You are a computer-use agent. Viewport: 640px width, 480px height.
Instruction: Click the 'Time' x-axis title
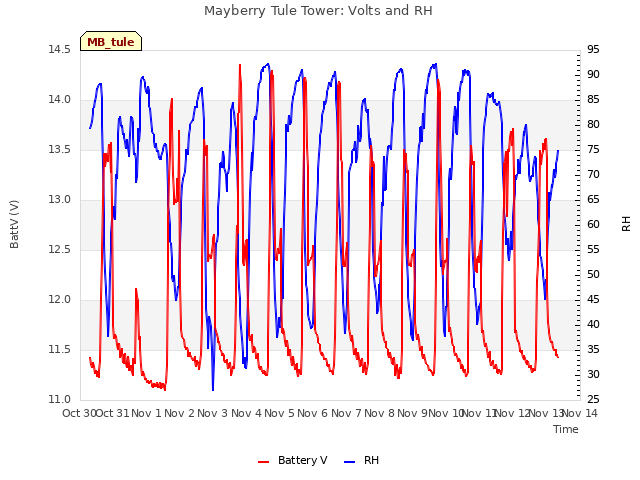coord(566,429)
